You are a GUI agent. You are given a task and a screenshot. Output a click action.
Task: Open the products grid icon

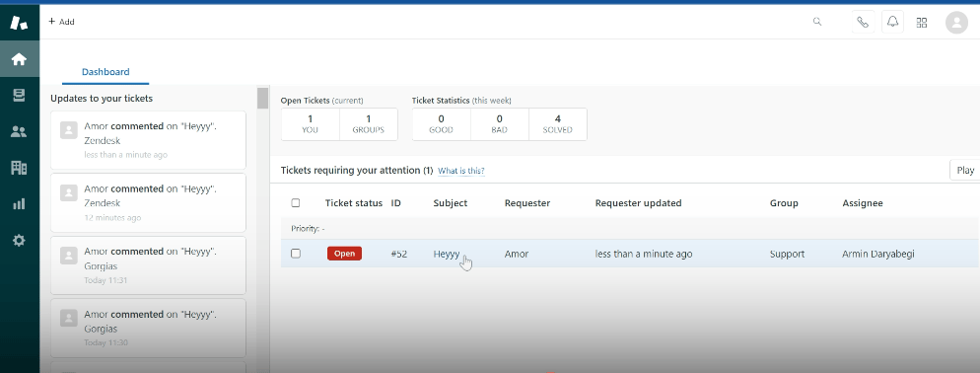click(x=921, y=23)
